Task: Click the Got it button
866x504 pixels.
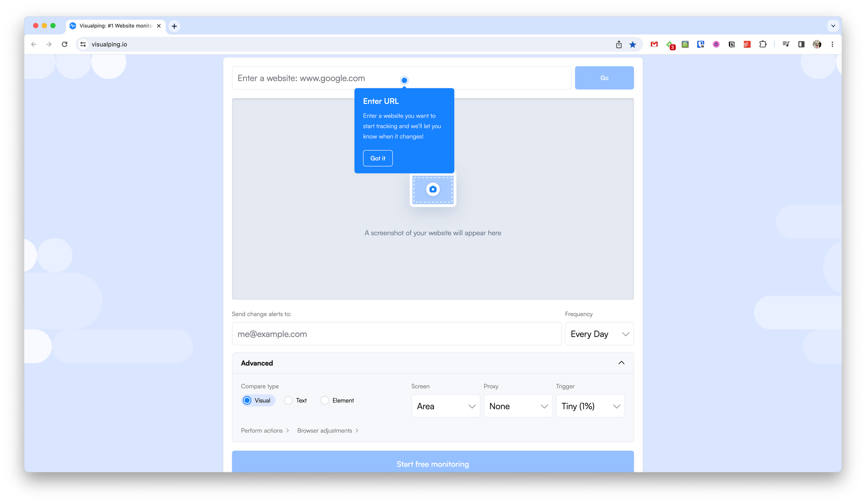Action: [x=378, y=158]
